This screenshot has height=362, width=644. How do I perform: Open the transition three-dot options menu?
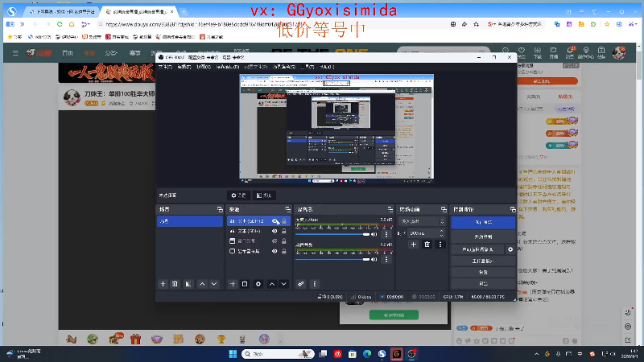[440, 245]
